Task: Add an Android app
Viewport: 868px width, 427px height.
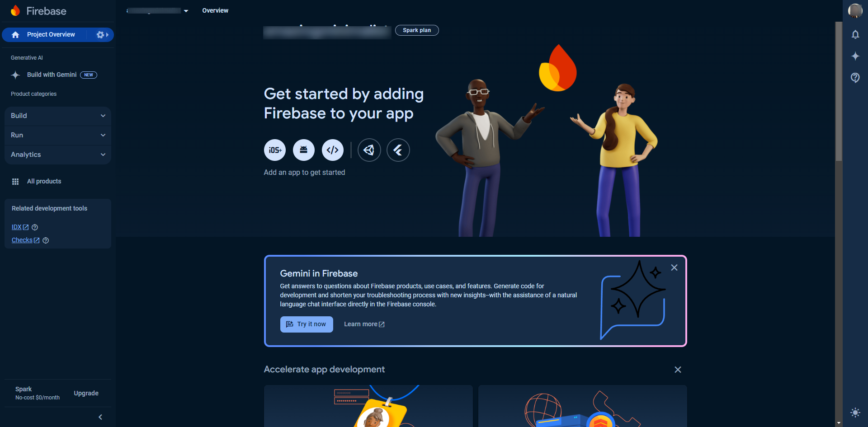Action: pyautogui.click(x=304, y=150)
